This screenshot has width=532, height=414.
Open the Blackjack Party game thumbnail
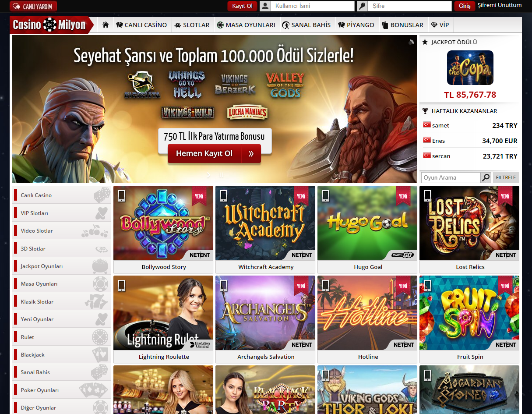click(x=265, y=390)
